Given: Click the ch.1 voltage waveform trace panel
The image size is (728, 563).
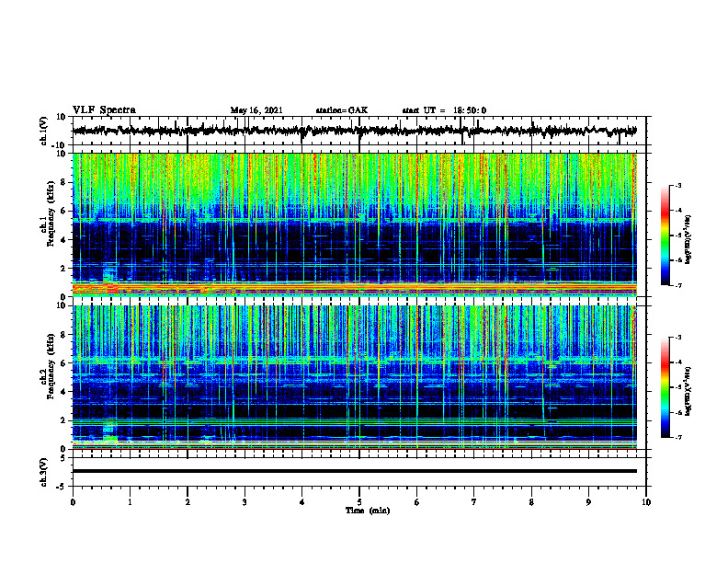Looking at the screenshot, I should [359, 131].
